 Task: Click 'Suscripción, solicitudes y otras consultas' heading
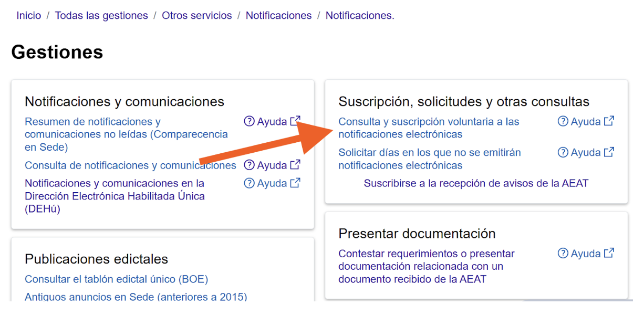tap(464, 101)
